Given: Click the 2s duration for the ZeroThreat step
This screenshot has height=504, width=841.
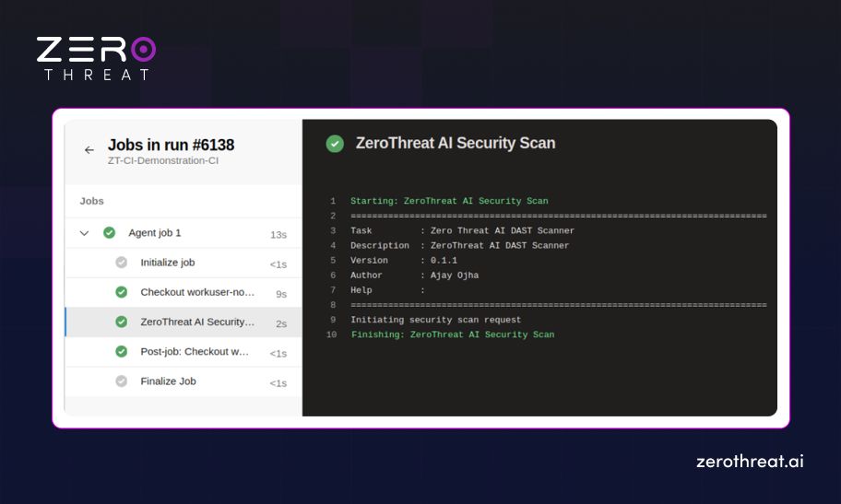Looking at the screenshot, I should click(x=281, y=323).
